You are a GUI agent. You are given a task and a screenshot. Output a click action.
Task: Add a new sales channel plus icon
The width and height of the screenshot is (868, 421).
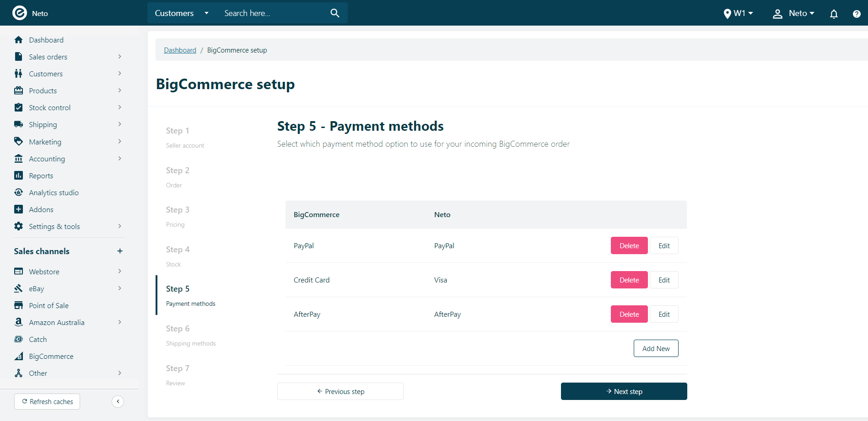[x=120, y=251]
